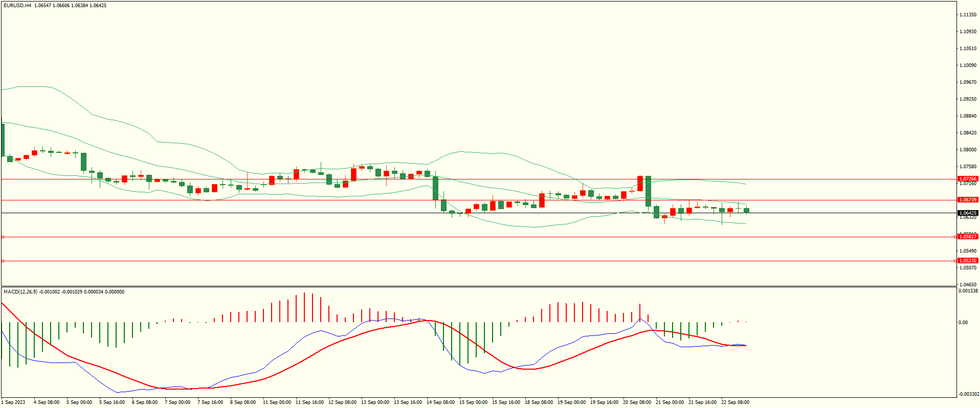Click the 4 Sep 08:00 time label
The height and width of the screenshot is (408, 980).
pyautogui.click(x=47, y=402)
